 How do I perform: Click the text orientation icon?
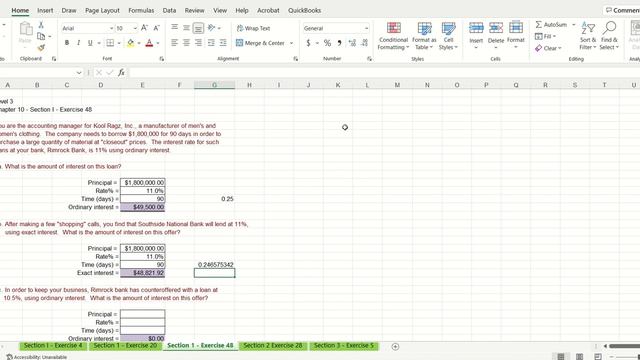(211, 28)
